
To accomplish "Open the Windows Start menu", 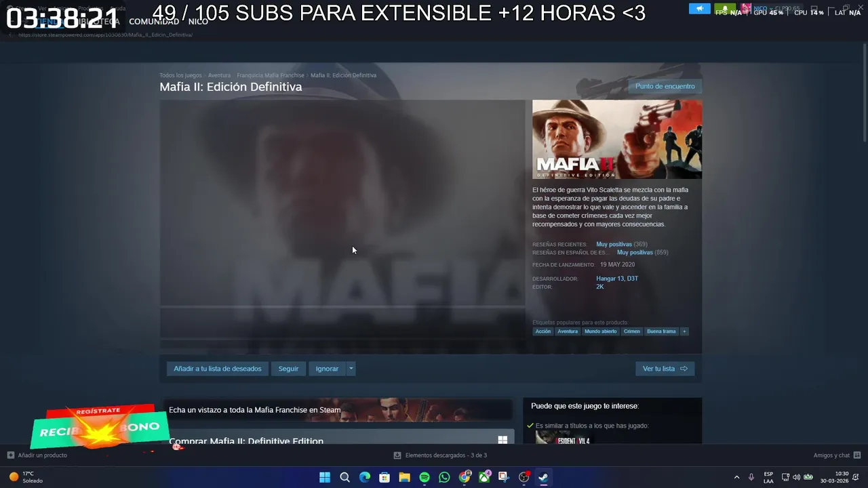I will (x=325, y=477).
